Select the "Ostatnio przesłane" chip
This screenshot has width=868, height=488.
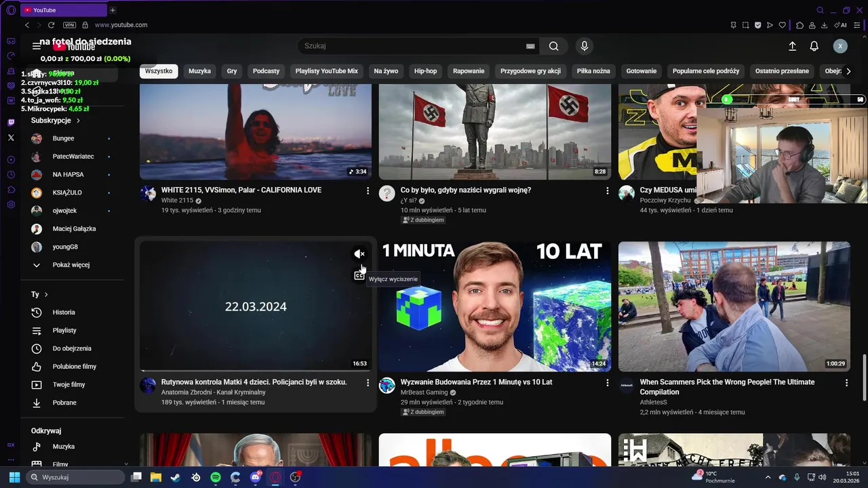782,71
